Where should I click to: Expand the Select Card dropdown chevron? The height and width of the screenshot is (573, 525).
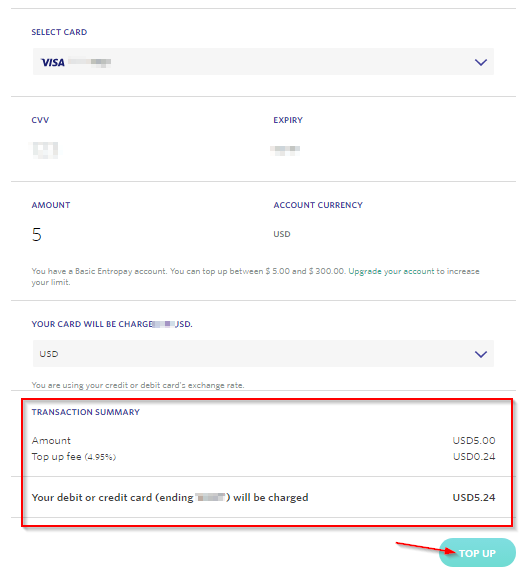480,62
